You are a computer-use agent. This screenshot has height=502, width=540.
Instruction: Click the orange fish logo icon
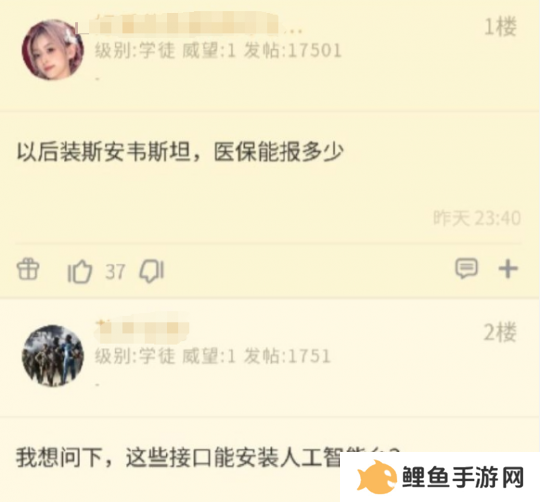pyautogui.click(x=376, y=477)
